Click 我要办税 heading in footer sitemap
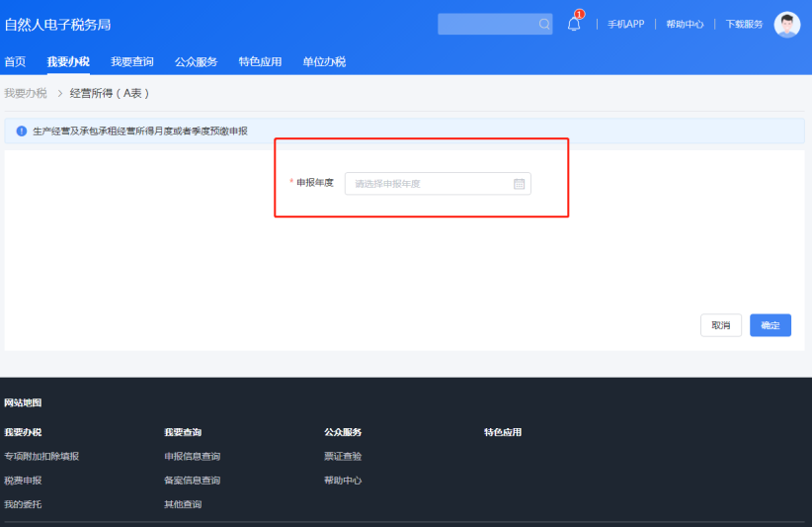 23,432
